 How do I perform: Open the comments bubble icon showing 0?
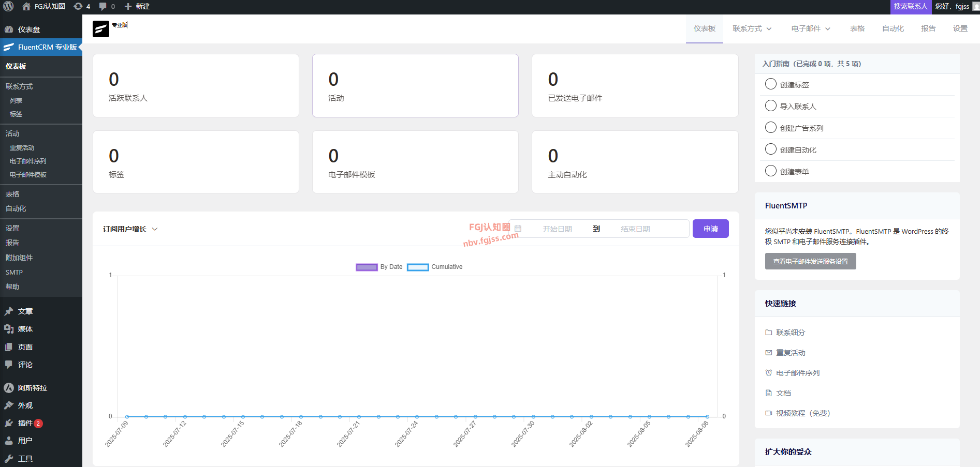point(103,6)
